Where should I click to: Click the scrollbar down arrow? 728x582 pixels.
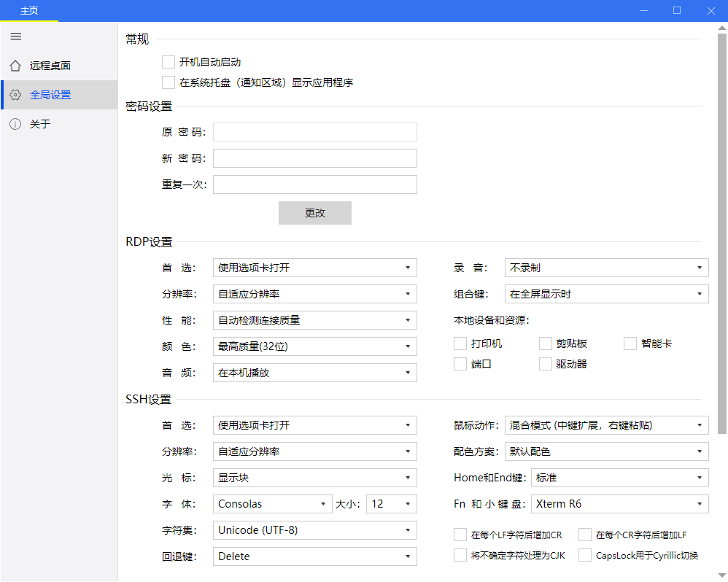pyautogui.click(x=722, y=575)
